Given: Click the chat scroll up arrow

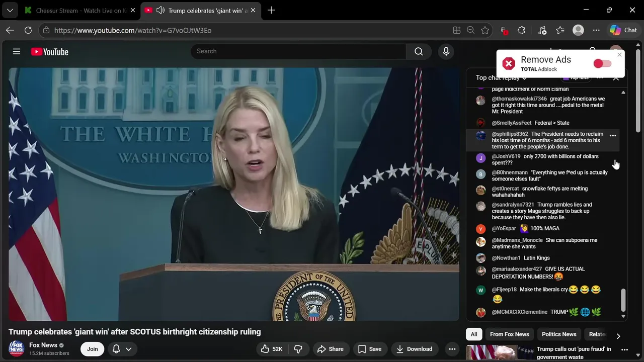Looking at the screenshot, I should [x=623, y=93].
